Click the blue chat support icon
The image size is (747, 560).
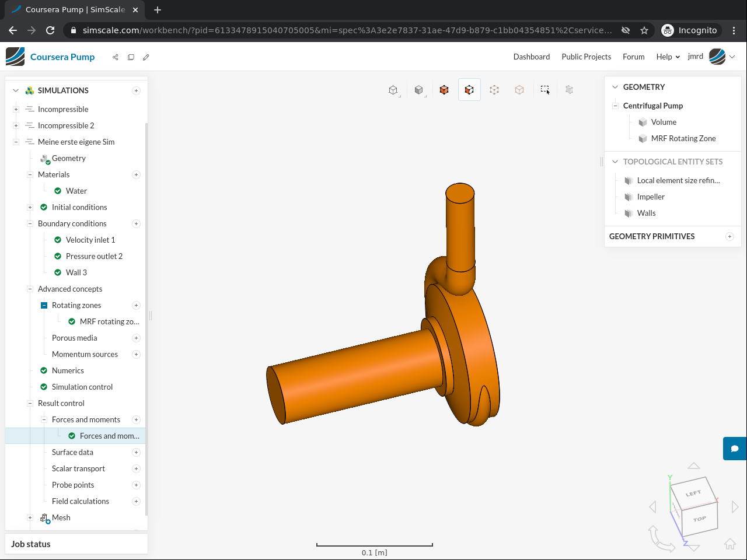coord(735,449)
